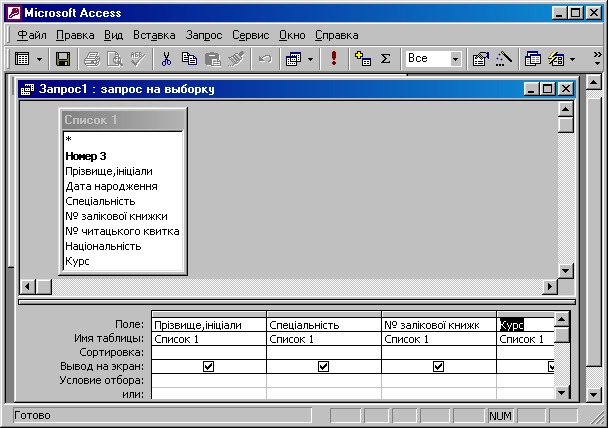Click the Format Painter brush icon

236,59
